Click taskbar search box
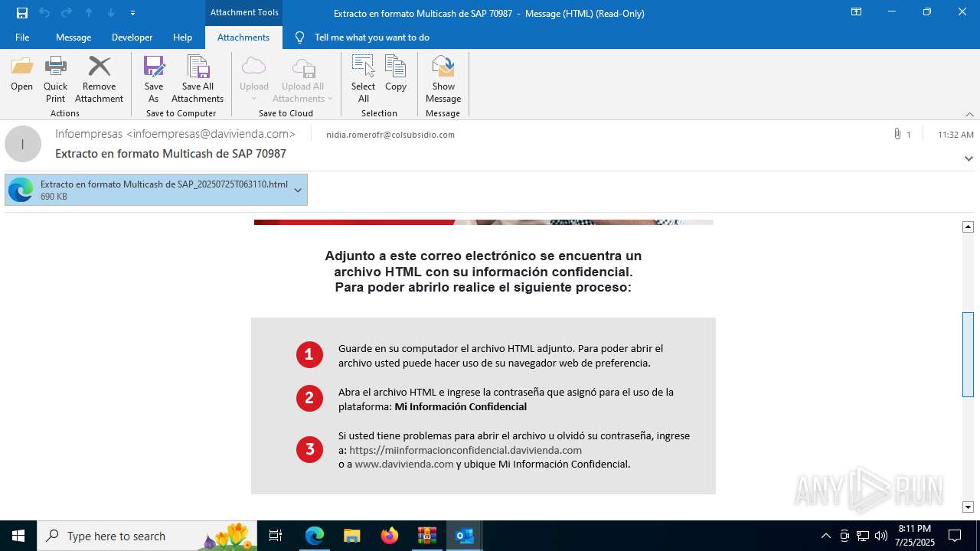The width and height of the screenshot is (980, 551). 147,536
